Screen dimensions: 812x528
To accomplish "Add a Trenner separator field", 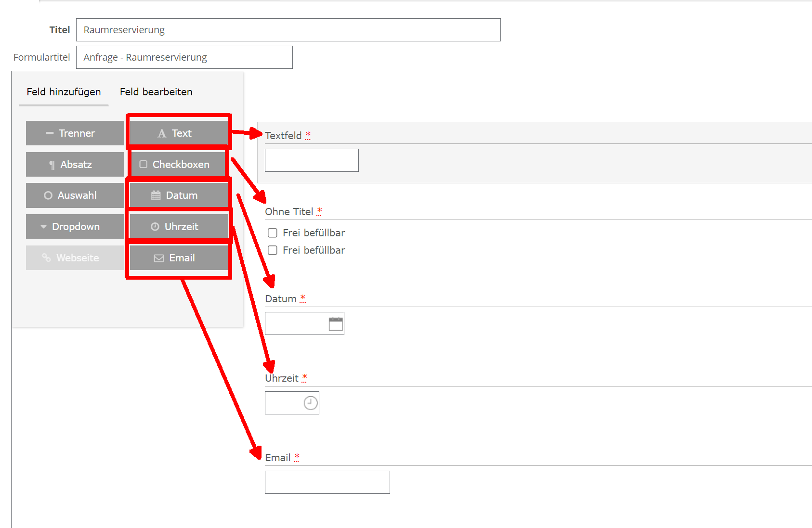I will pos(75,133).
